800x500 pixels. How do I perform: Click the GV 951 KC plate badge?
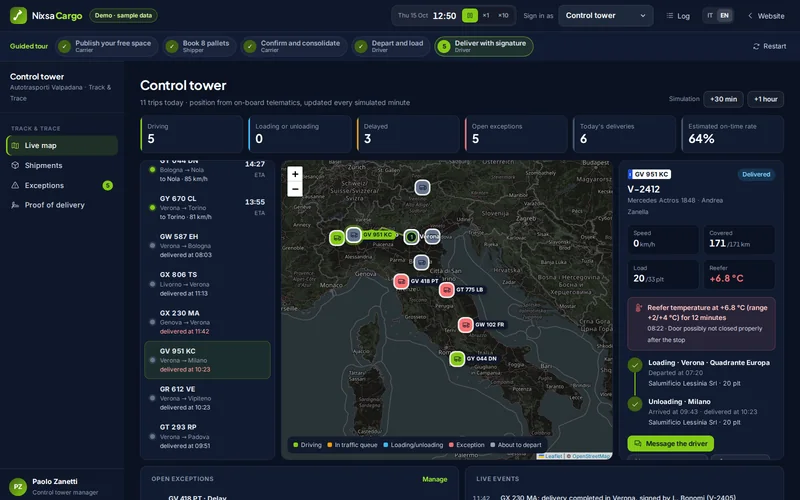pyautogui.click(x=649, y=174)
